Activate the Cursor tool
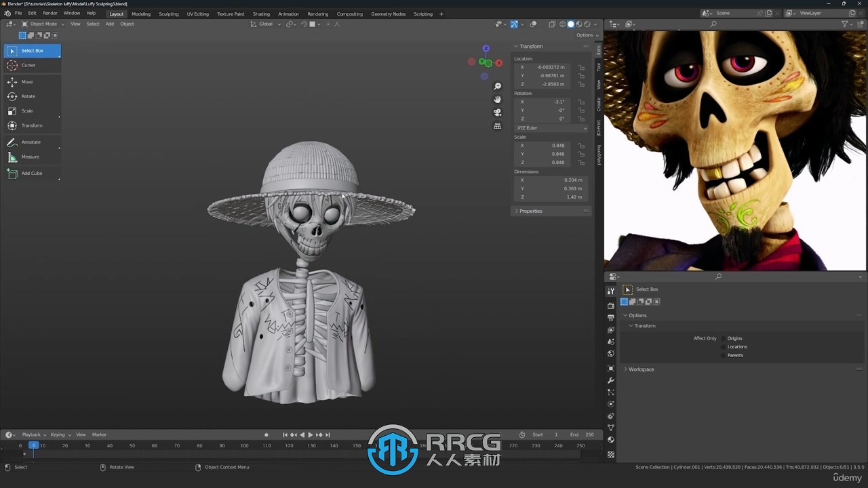The image size is (868, 488). coord(32,65)
